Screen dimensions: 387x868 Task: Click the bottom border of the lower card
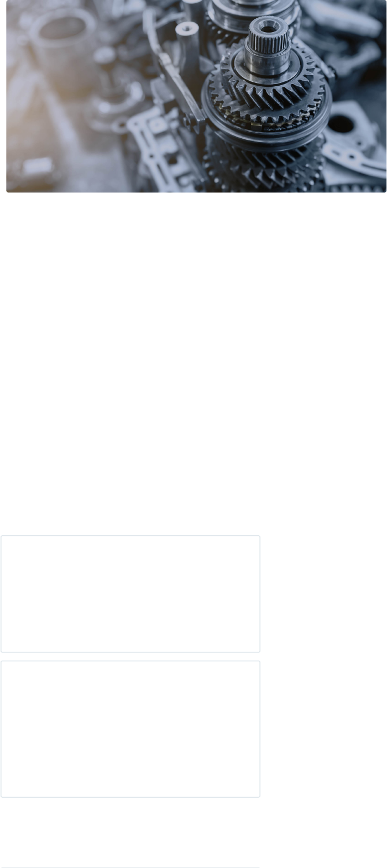click(130, 797)
